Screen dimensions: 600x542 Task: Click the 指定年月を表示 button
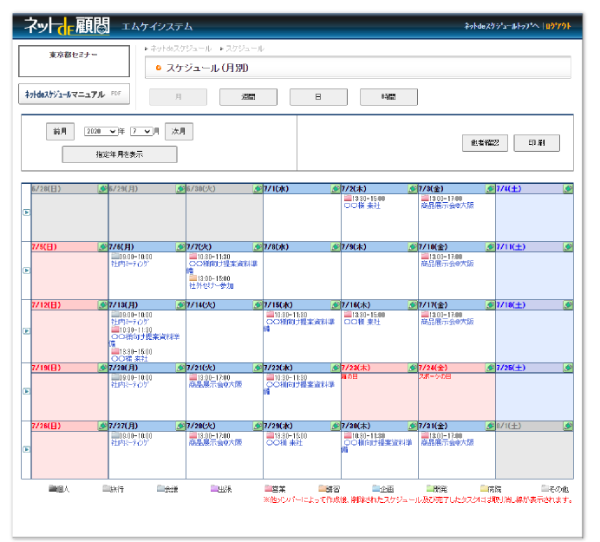pyautogui.click(x=119, y=154)
